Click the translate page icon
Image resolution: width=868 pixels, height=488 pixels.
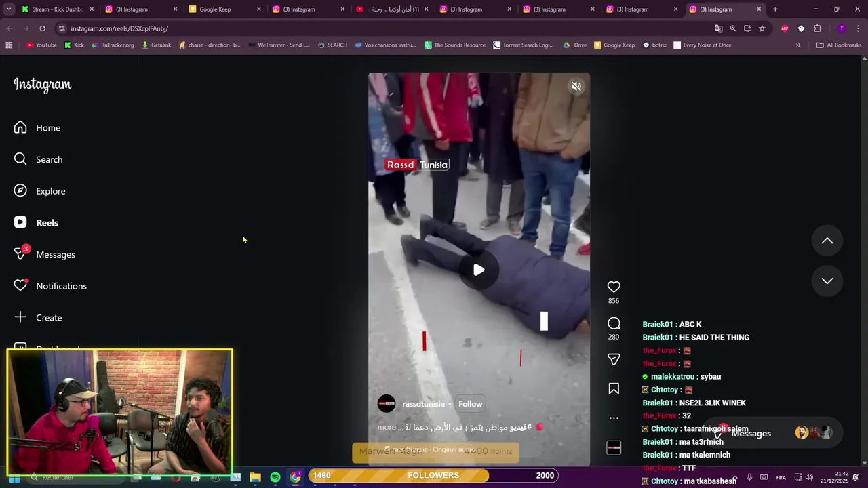(x=718, y=28)
